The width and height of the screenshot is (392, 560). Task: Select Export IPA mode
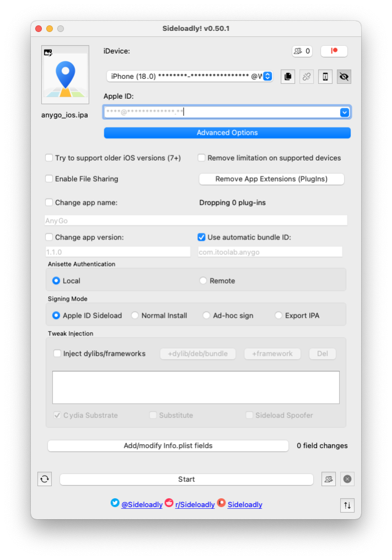click(278, 316)
